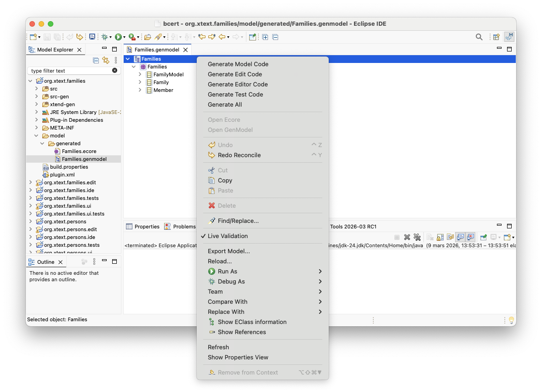Pin the console view
This screenshot has width=542, height=392.
coord(484,237)
